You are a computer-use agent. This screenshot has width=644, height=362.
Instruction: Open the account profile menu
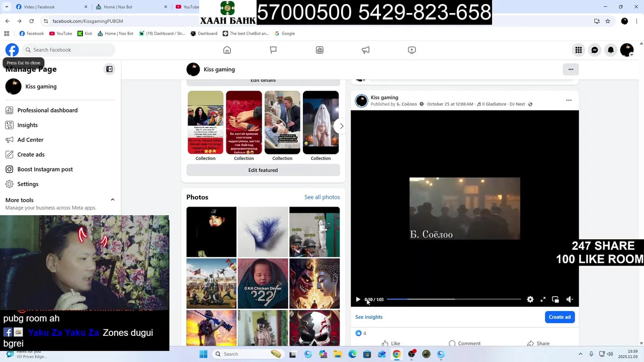pos(627,50)
